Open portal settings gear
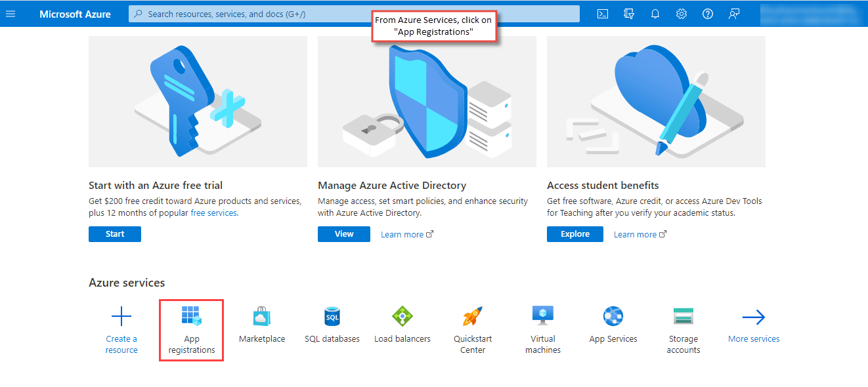The image size is (868, 387). point(682,14)
